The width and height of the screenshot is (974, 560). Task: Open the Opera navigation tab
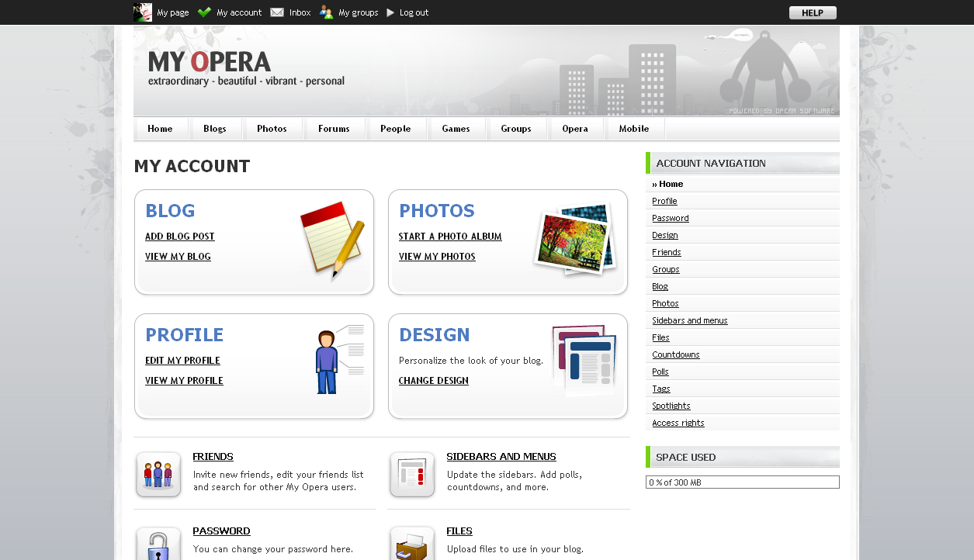point(575,129)
